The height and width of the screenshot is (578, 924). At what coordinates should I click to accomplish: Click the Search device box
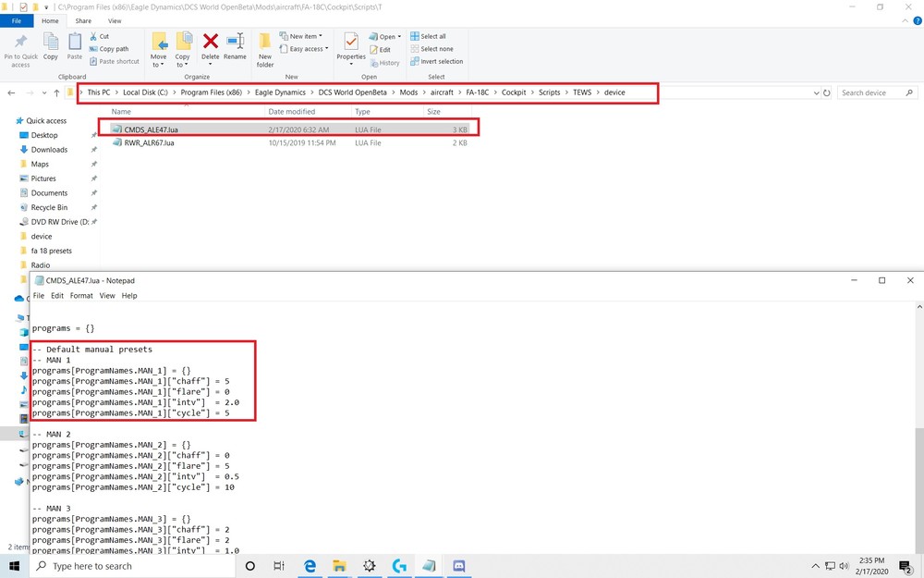point(877,92)
